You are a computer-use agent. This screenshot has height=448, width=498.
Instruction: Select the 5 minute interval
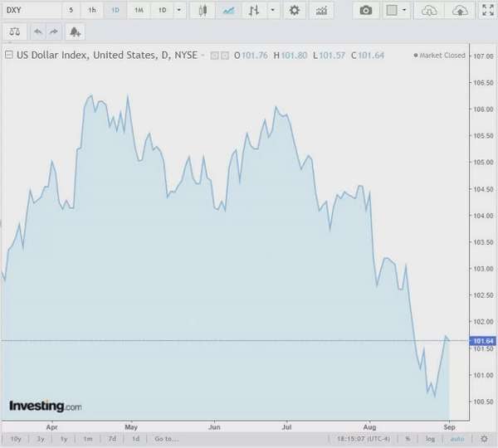(x=71, y=10)
